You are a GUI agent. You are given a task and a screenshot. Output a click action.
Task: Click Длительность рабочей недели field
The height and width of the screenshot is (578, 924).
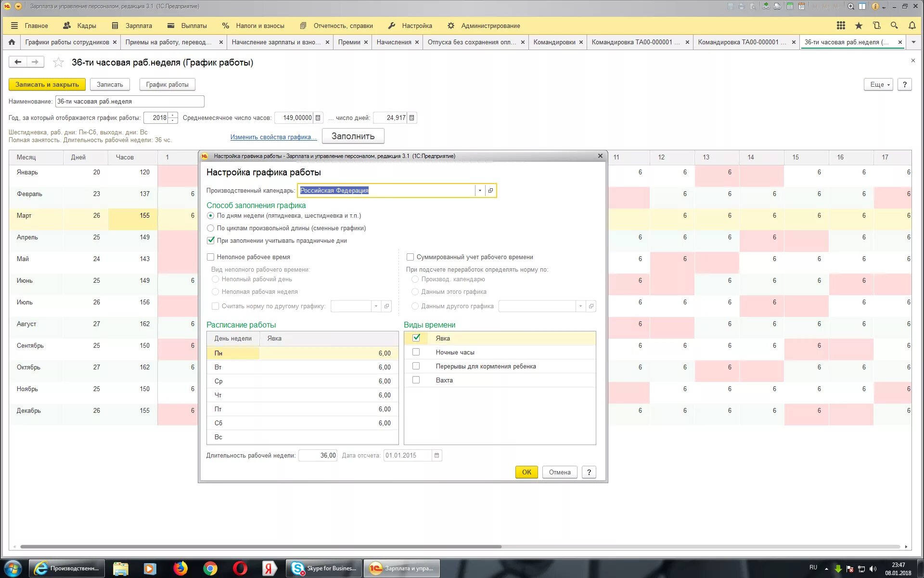pyautogui.click(x=318, y=455)
